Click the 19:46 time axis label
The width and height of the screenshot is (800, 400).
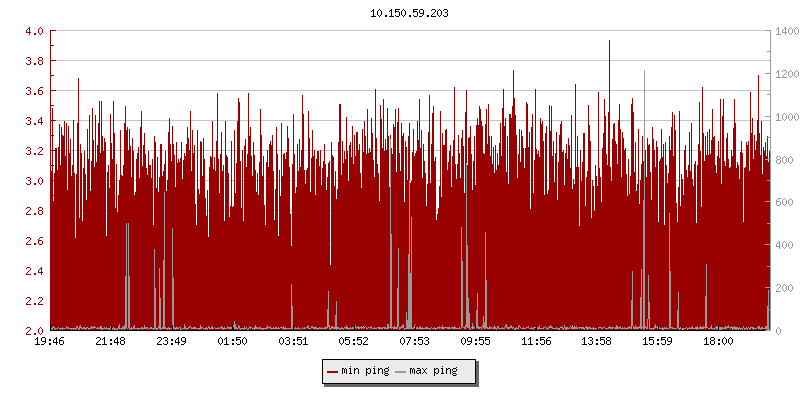click(50, 342)
